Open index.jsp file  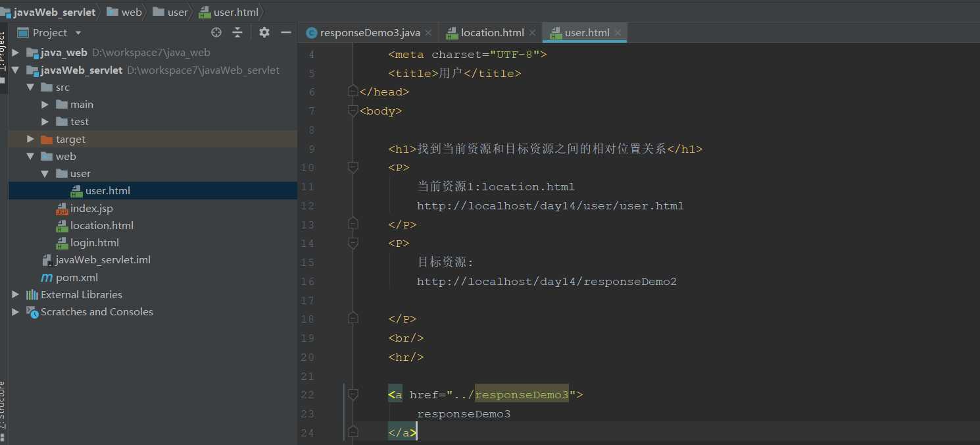(x=91, y=208)
